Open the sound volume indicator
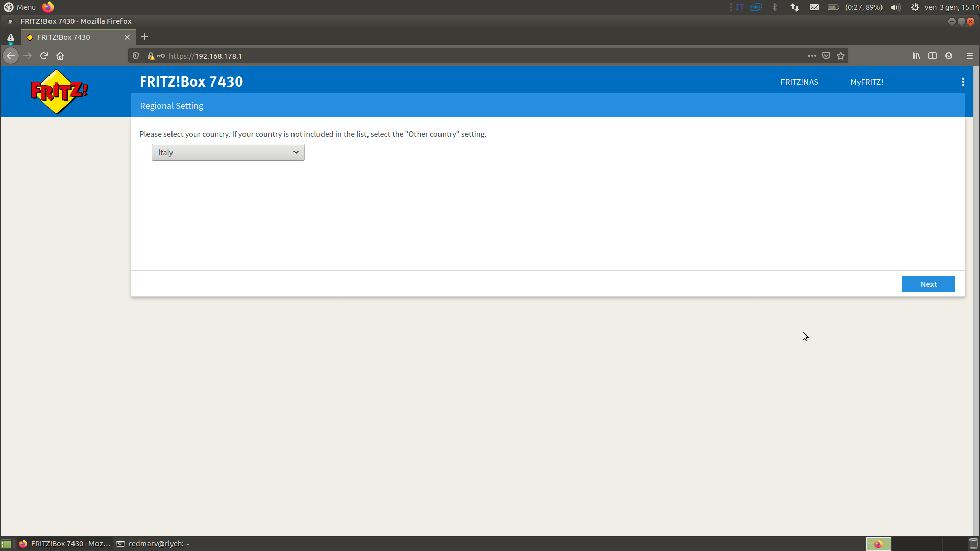 (896, 7)
